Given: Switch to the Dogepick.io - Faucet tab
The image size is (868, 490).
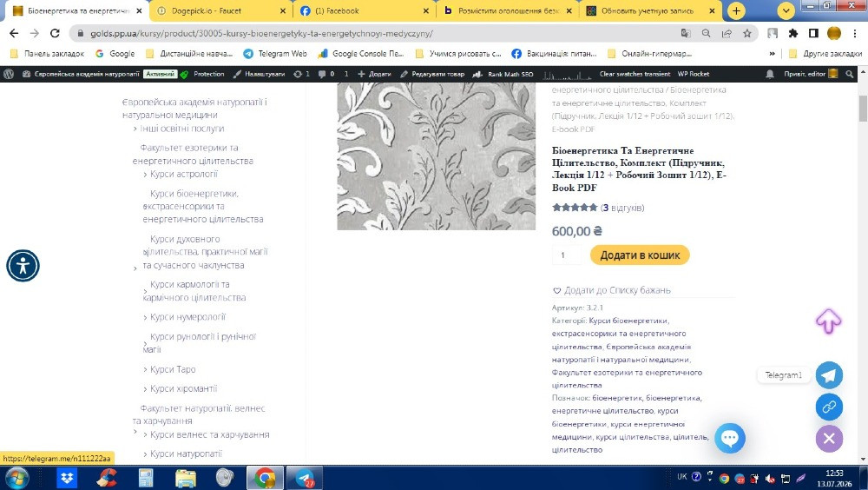Looking at the screenshot, I should pyautogui.click(x=220, y=10).
